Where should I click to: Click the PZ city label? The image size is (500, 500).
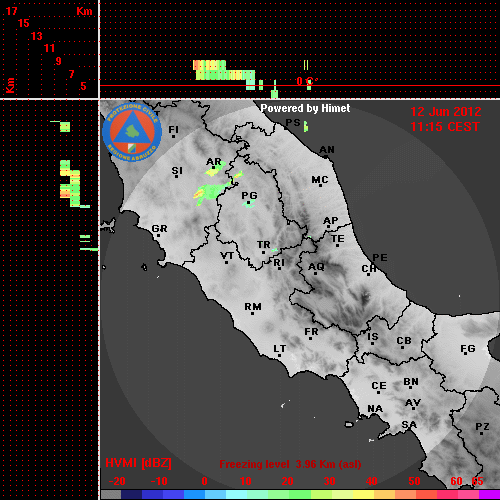(482, 426)
